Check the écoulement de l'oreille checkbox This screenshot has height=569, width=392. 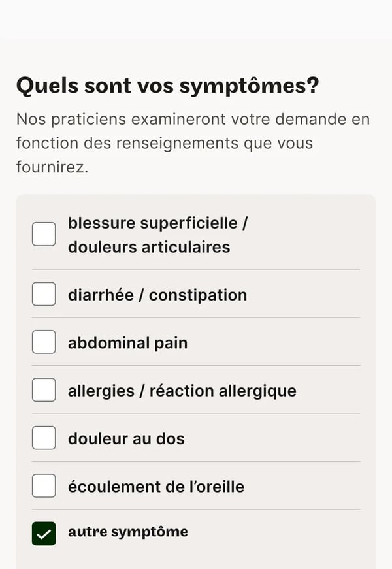(44, 485)
